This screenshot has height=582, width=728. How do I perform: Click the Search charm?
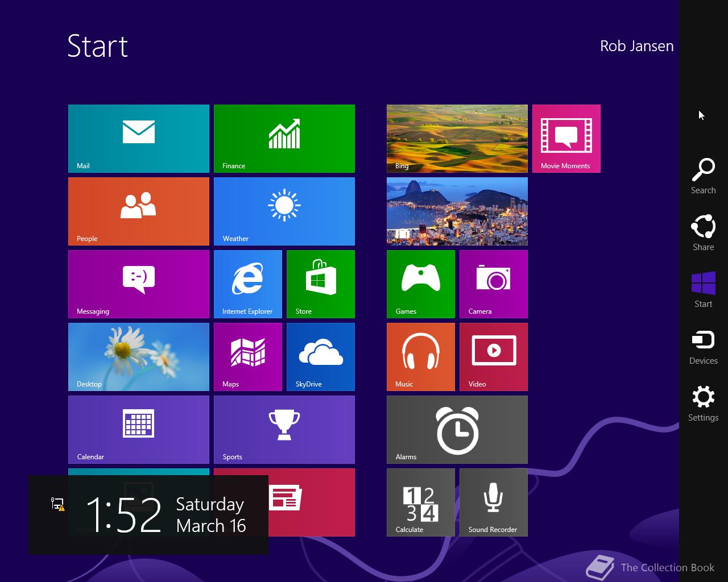tap(704, 176)
